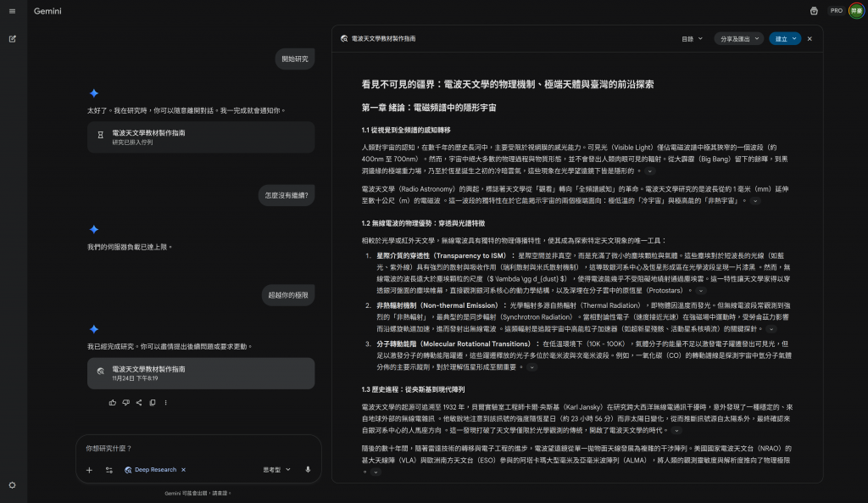The height and width of the screenshot is (503, 868).
Task: Open the jar-shaped icon next to PRO badge
Action: click(x=814, y=10)
